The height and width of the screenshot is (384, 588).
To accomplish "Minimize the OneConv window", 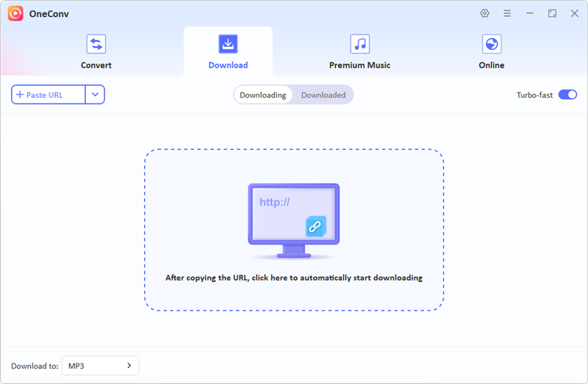I will [x=530, y=13].
